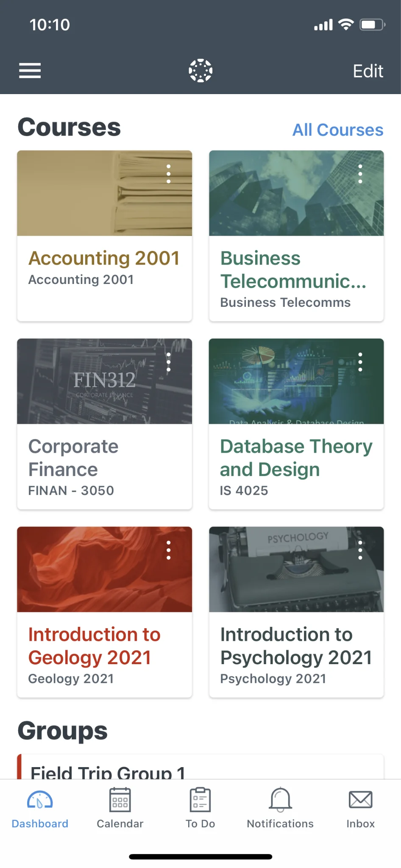This screenshot has height=868, width=401.
Task: Open the Inbox envelope tab
Action: click(360, 808)
